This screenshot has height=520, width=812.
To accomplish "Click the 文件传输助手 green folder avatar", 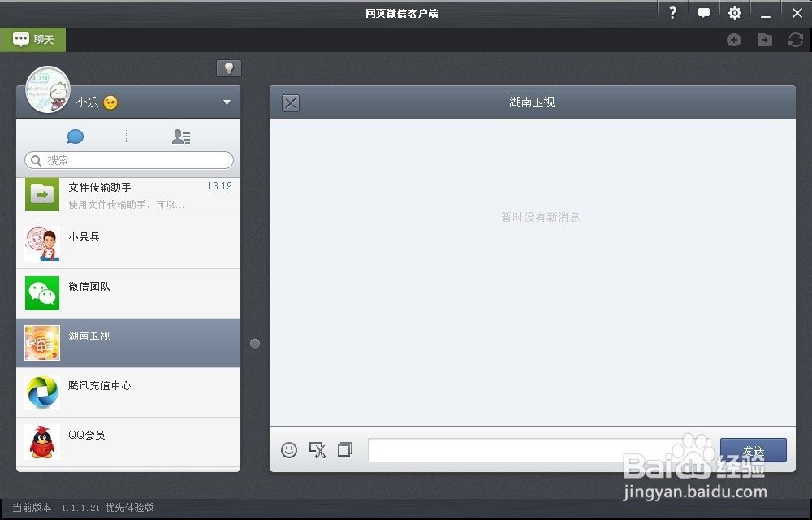I will (42, 195).
